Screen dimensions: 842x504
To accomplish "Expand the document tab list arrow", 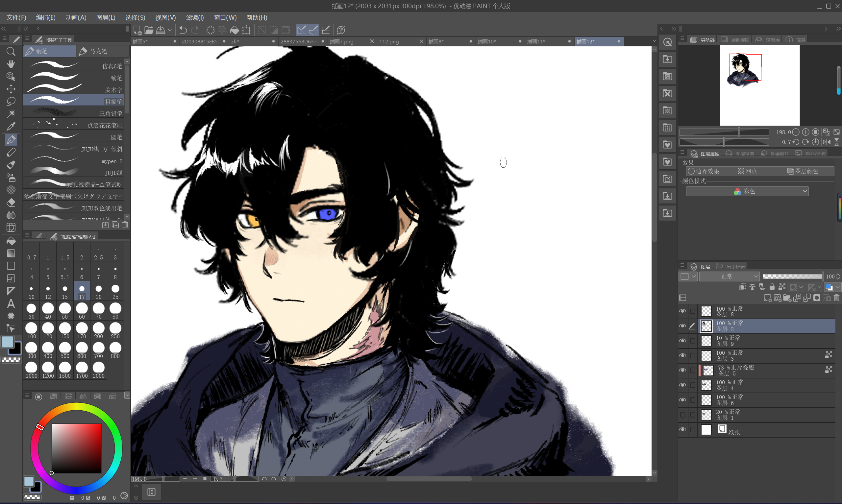I will click(654, 41).
